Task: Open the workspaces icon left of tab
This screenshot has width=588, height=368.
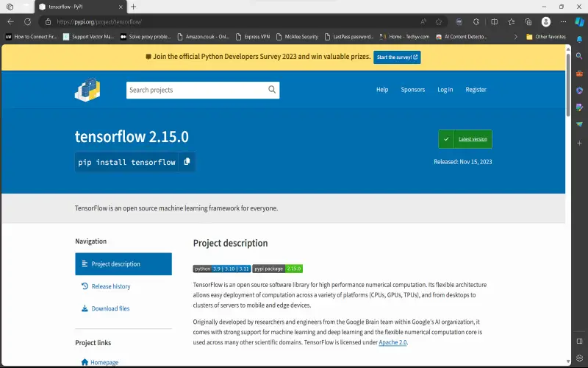Action: pos(10,7)
